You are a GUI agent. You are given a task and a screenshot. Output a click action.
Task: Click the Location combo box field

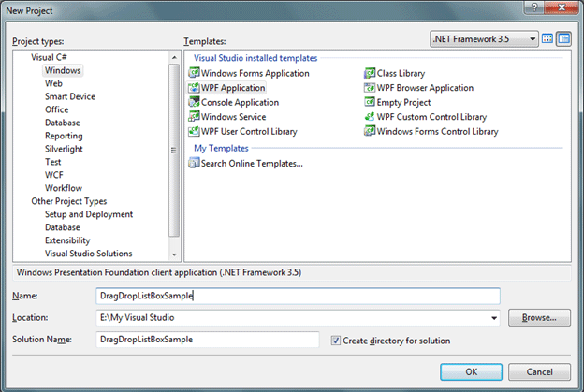298,318
